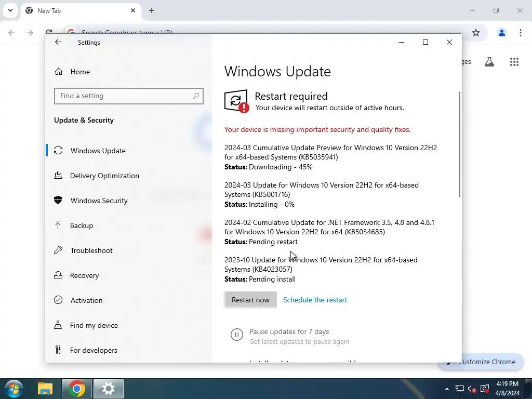Click the Troubleshoot wrench icon

(58, 250)
